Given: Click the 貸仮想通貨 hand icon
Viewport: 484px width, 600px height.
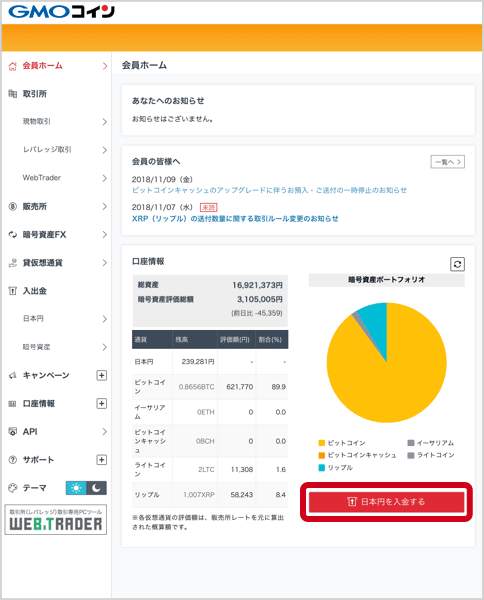Looking at the screenshot, I should point(13,263).
